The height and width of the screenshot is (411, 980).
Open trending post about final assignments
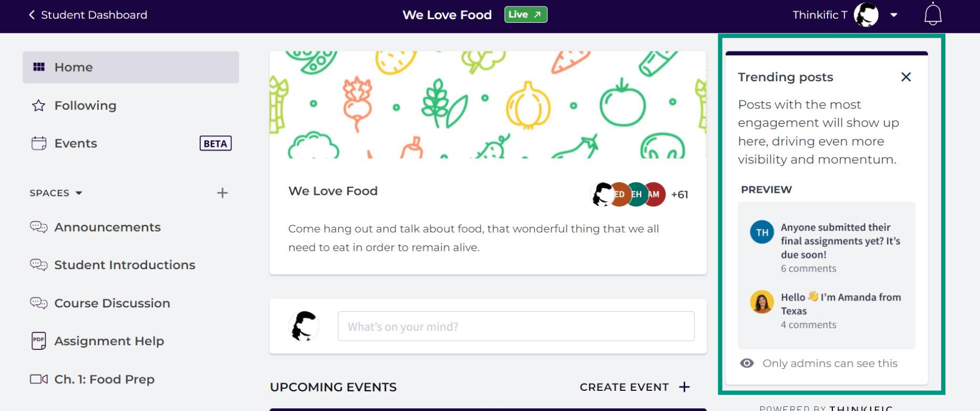pos(840,241)
